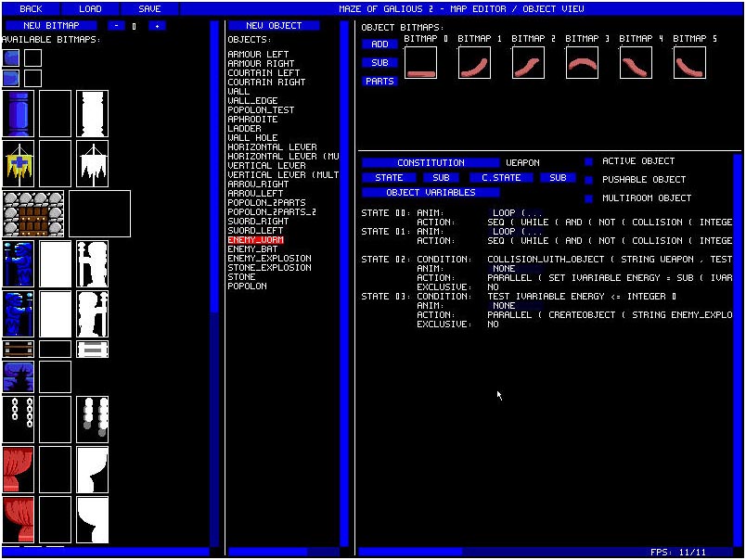The image size is (746, 560).
Task: Select ENEMY_BAT object
Action: [x=252, y=249]
